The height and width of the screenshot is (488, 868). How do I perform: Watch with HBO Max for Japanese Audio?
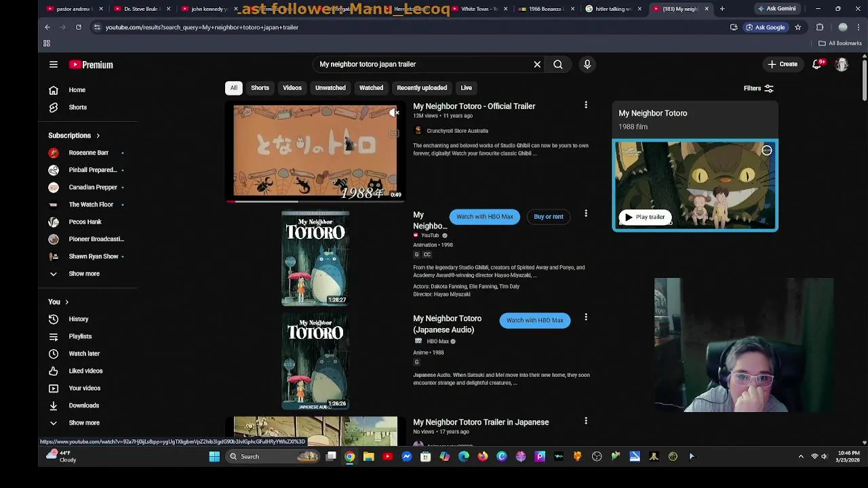click(534, 320)
